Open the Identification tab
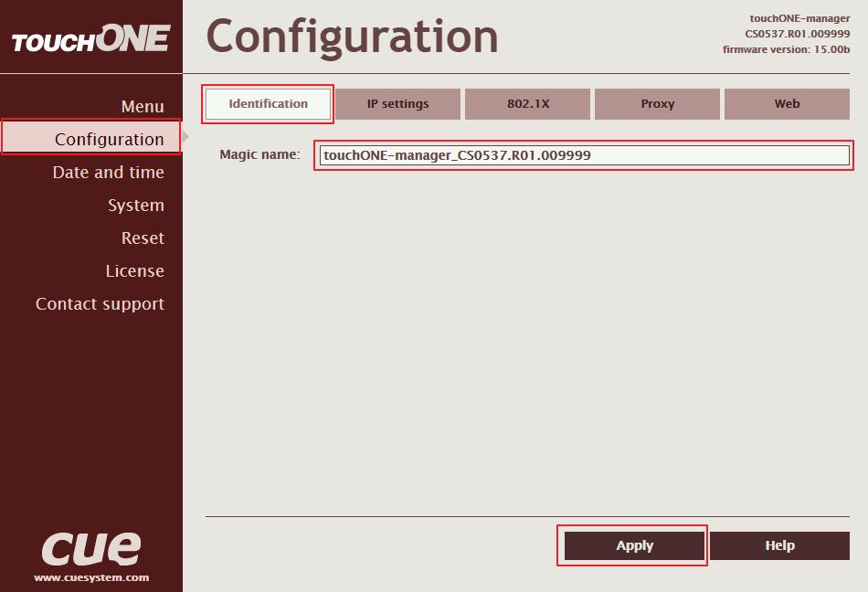Screen dimensions: 868x592 point(268,104)
